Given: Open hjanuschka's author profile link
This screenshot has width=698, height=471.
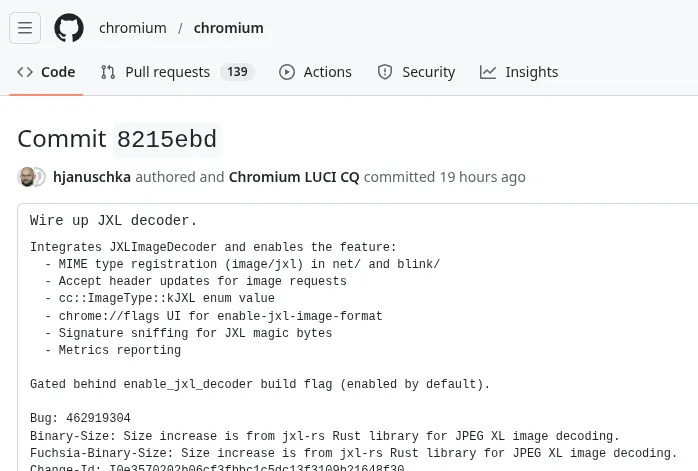Looking at the screenshot, I should tap(92, 177).
